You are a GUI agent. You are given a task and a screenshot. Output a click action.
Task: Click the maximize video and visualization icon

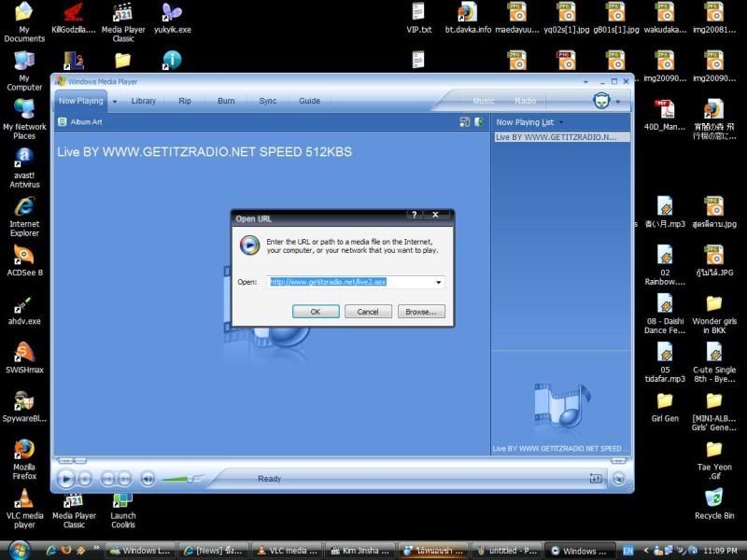(x=464, y=122)
